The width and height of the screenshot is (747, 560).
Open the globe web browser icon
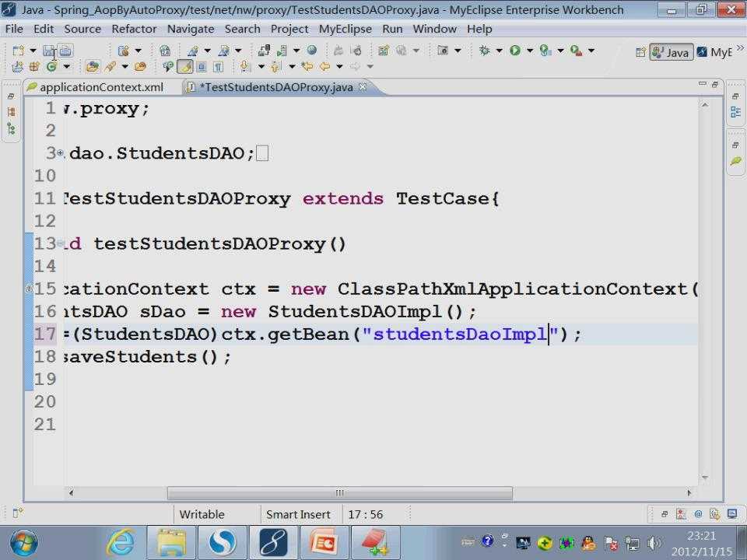312,50
